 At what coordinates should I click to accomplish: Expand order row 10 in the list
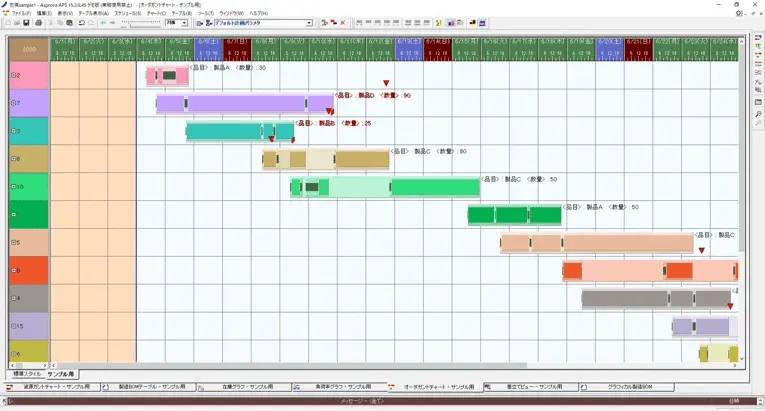point(12,186)
